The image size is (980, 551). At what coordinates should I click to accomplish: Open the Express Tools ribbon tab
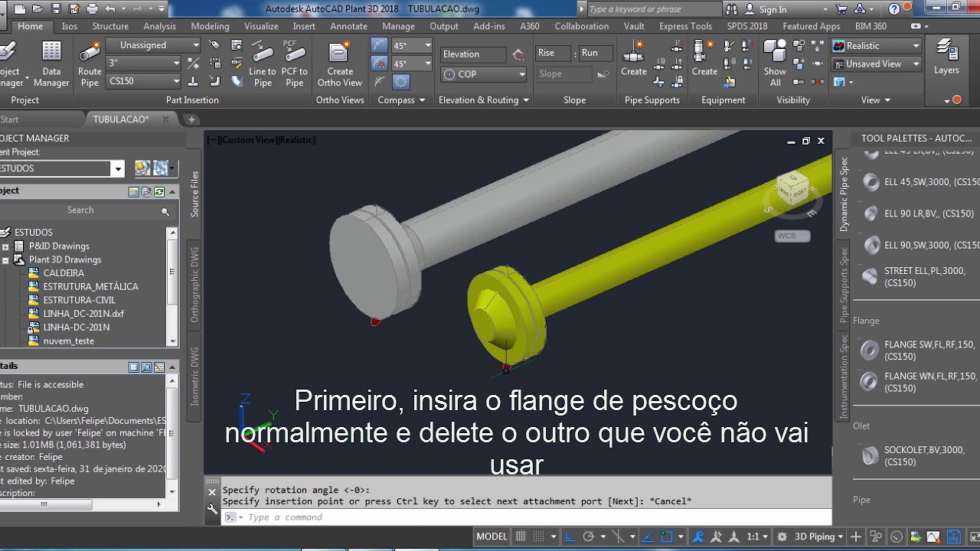coord(685,26)
